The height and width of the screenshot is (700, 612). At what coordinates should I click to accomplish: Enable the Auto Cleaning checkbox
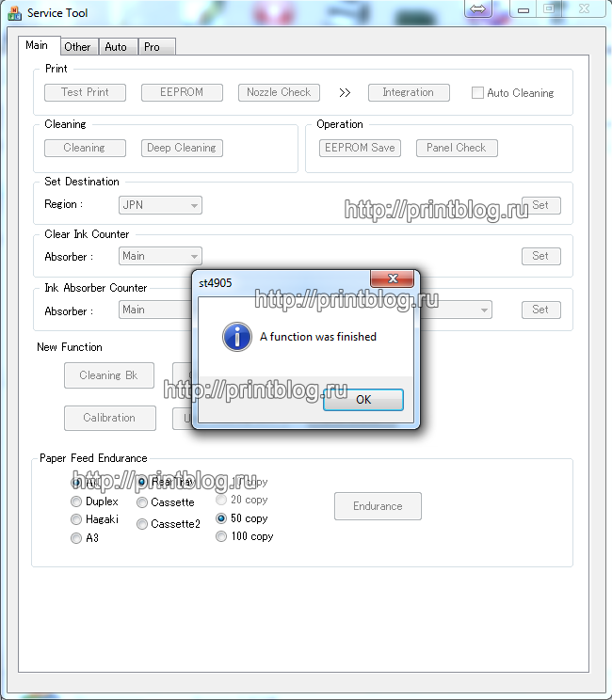pyautogui.click(x=477, y=93)
